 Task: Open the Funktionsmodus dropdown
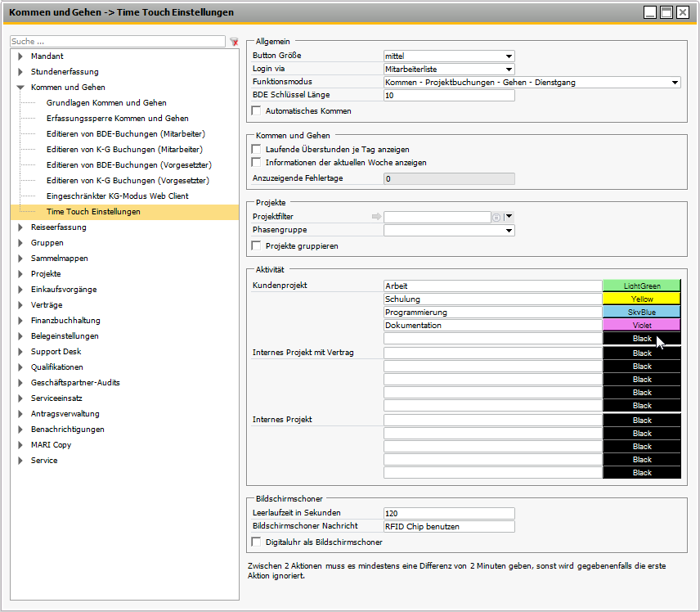tap(675, 83)
